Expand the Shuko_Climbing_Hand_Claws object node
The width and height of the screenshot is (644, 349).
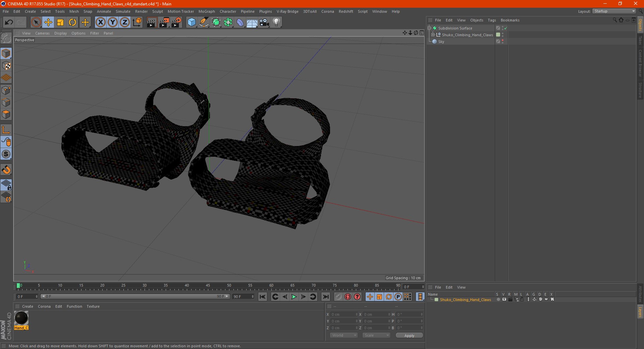coord(433,35)
